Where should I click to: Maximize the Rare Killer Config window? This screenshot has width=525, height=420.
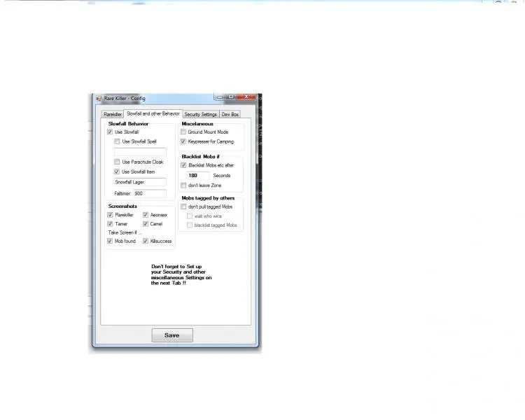pos(231,97)
